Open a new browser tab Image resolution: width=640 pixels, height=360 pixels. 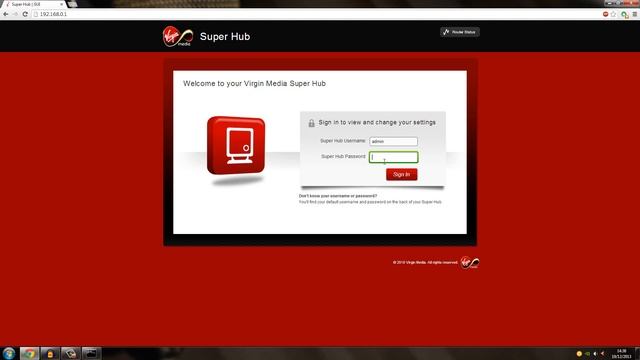coord(73,4)
